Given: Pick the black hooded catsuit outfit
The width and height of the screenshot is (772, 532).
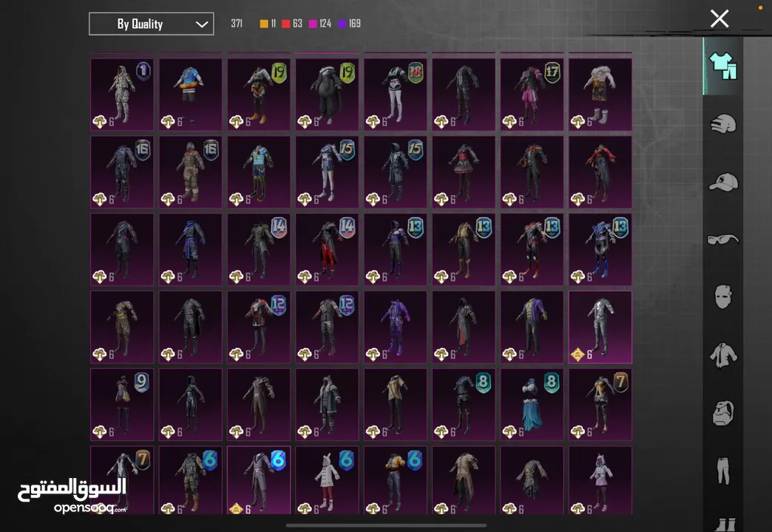Looking at the screenshot, I should click(x=191, y=404).
